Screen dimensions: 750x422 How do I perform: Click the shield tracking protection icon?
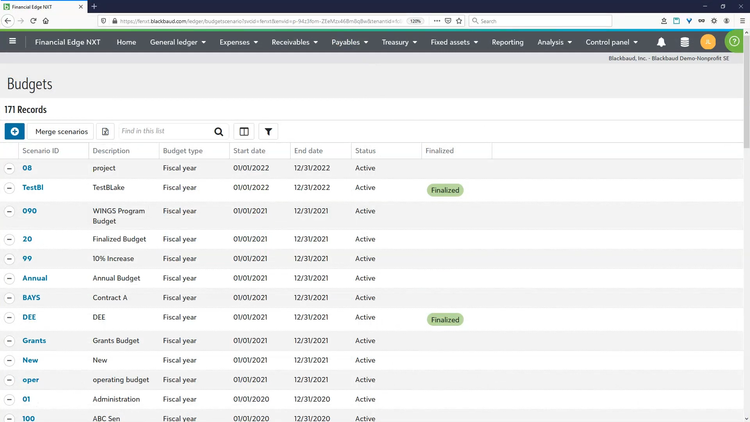(103, 21)
